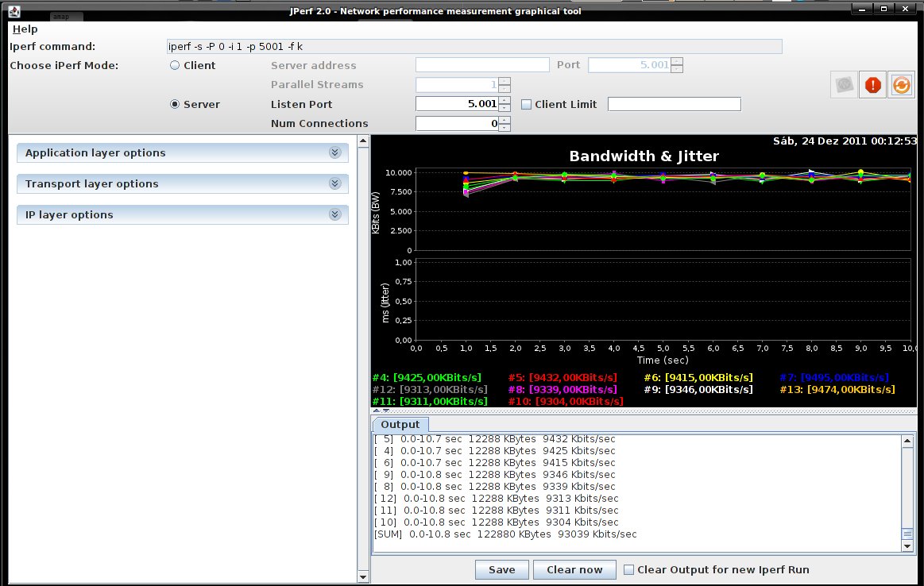The width and height of the screenshot is (924, 586).
Task: Click the chart timestamp Sáb, 24 Dez 2011
Action: click(845, 141)
